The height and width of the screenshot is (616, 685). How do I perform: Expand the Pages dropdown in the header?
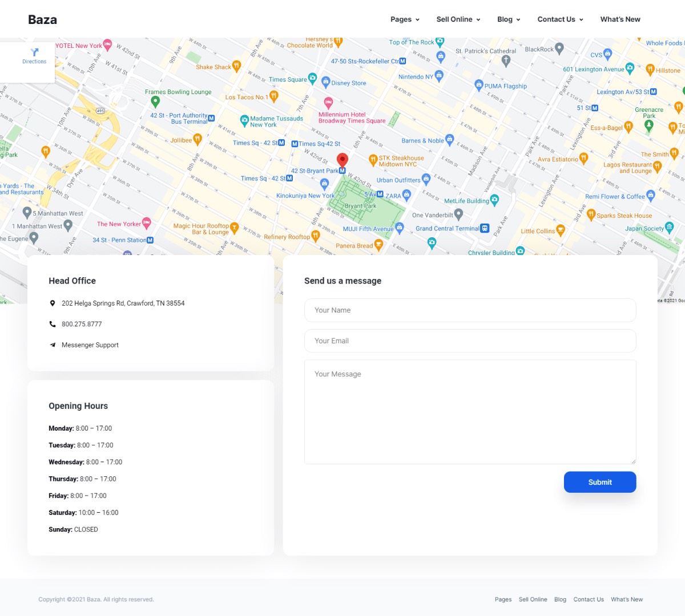(x=405, y=19)
